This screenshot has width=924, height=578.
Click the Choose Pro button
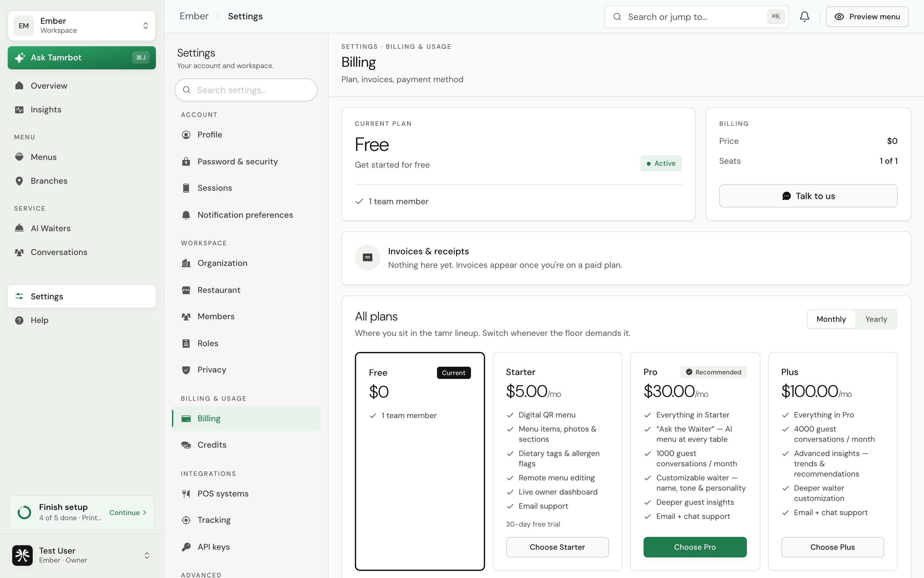pos(695,547)
